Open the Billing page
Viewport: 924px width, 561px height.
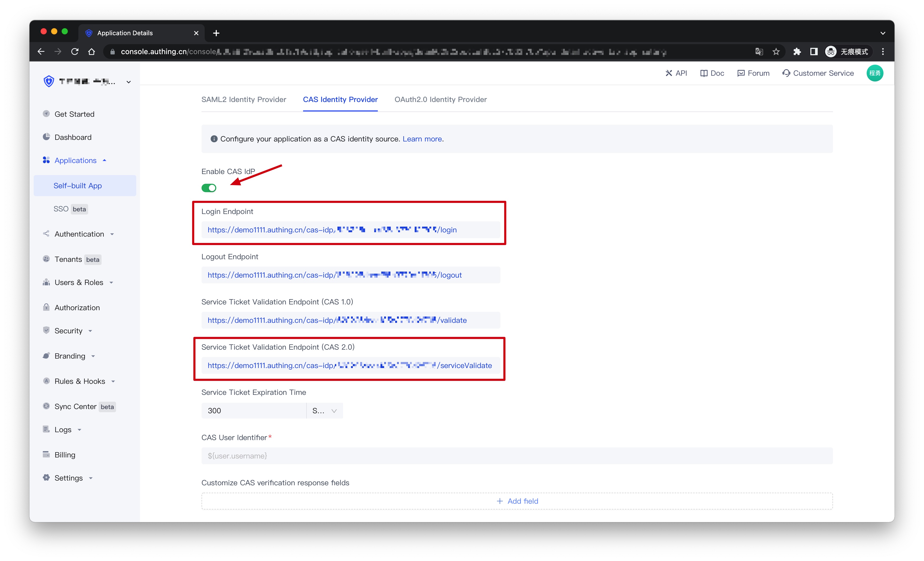pyautogui.click(x=64, y=455)
